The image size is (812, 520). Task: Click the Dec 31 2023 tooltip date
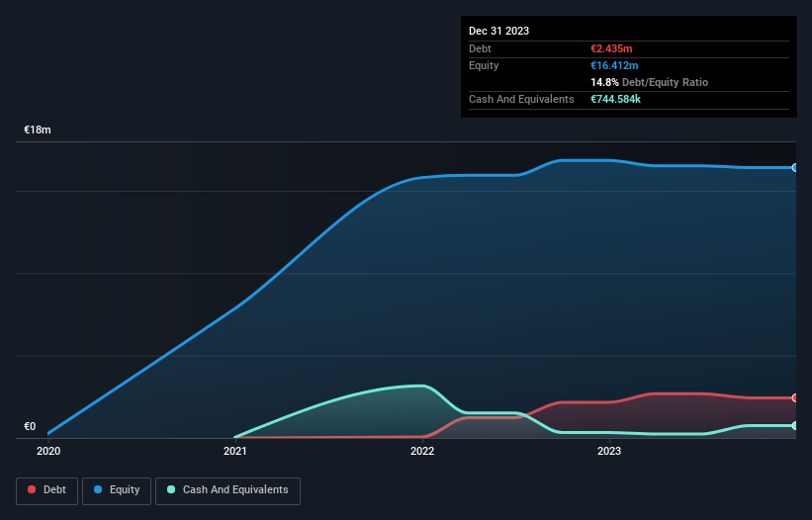pyautogui.click(x=498, y=31)
